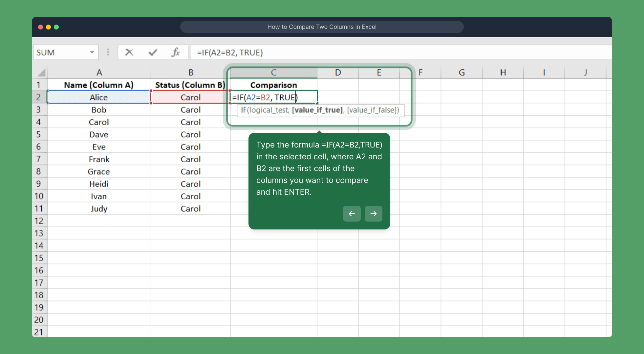
Task: Click the green traffic light window control
Action: [x=56, y=27]
